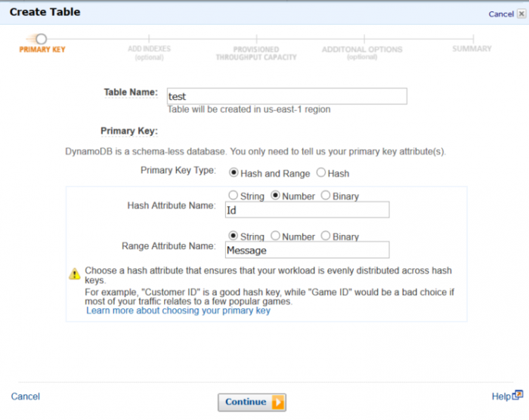529x420 pixels.
Task: Click the Primary Key heading label
Action: (x=129, y=131)
